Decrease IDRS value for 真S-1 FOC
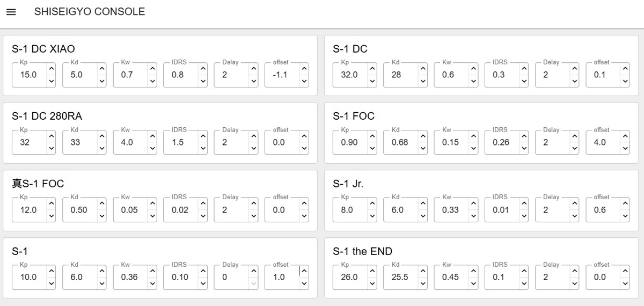Viewport: 644px width, 306px height. point(203,216)
